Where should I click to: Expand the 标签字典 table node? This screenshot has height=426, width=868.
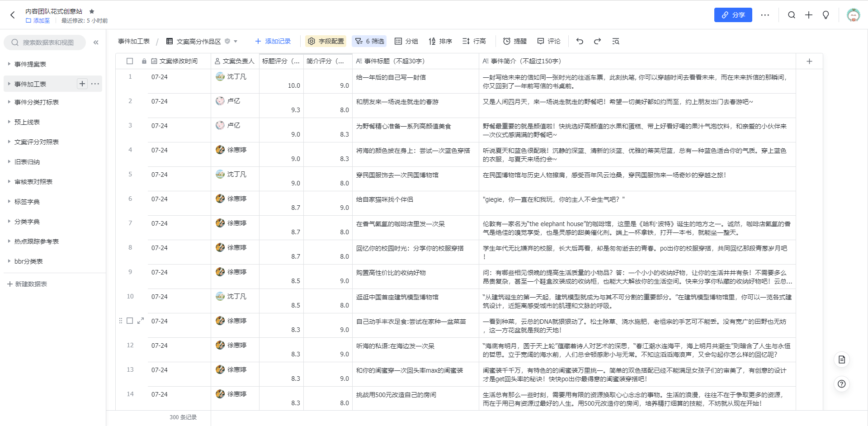point(9,202)
